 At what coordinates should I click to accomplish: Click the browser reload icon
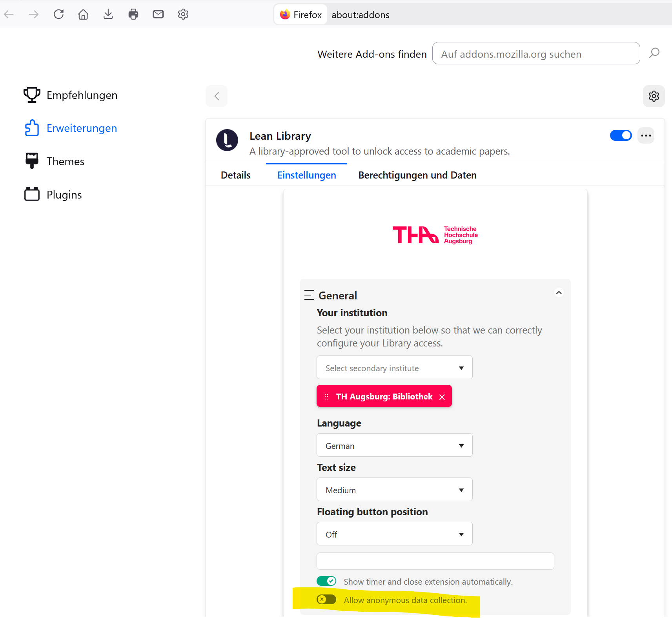click(58, 15)
